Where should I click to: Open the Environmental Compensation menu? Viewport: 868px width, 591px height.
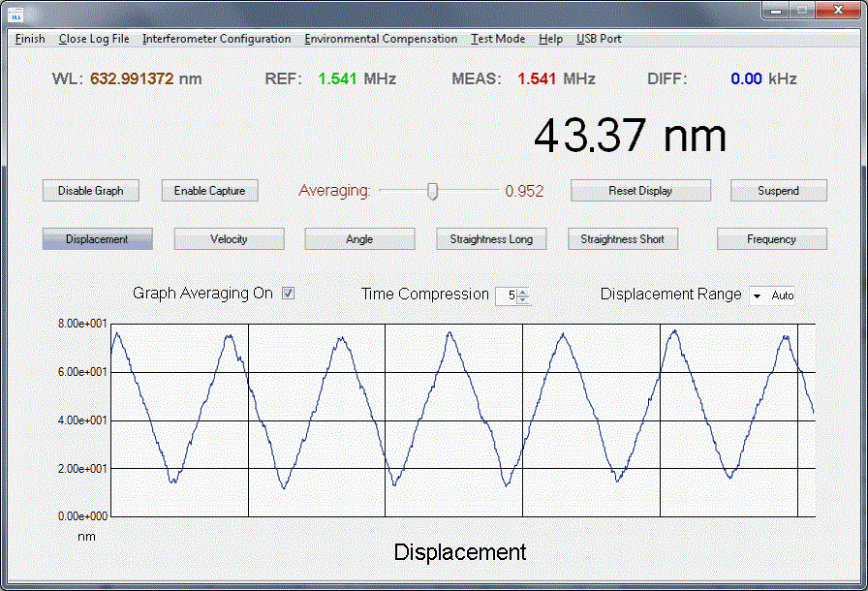[380, 39]
